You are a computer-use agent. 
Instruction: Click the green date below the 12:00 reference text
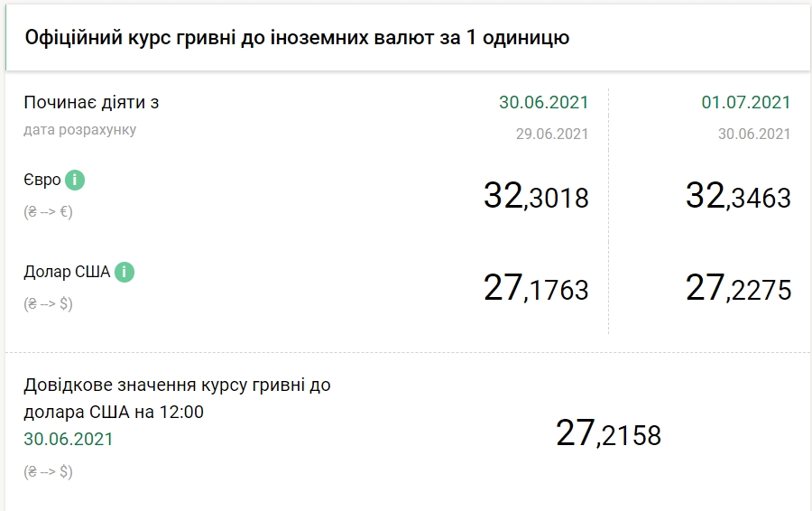click(x=69, y=439)
